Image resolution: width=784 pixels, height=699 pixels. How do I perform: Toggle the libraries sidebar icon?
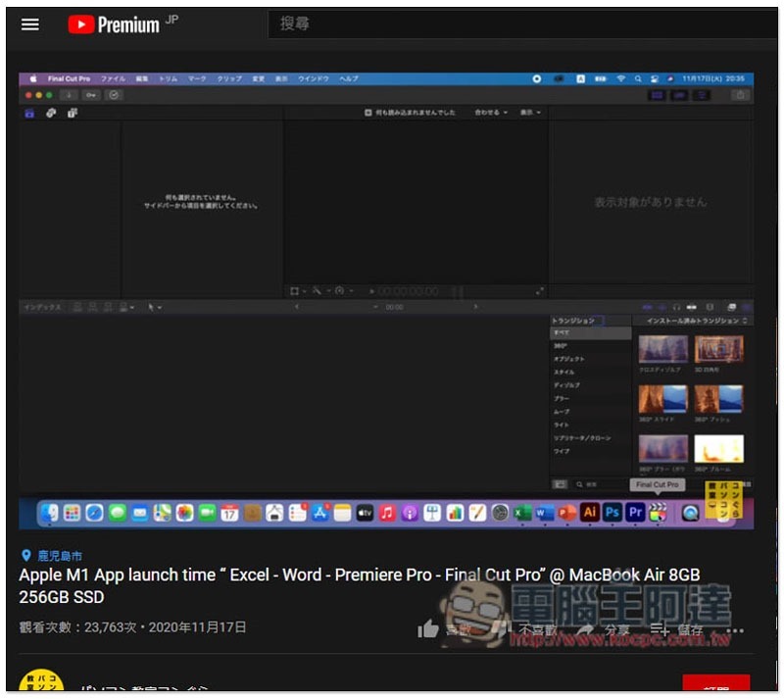click(29, 113)
